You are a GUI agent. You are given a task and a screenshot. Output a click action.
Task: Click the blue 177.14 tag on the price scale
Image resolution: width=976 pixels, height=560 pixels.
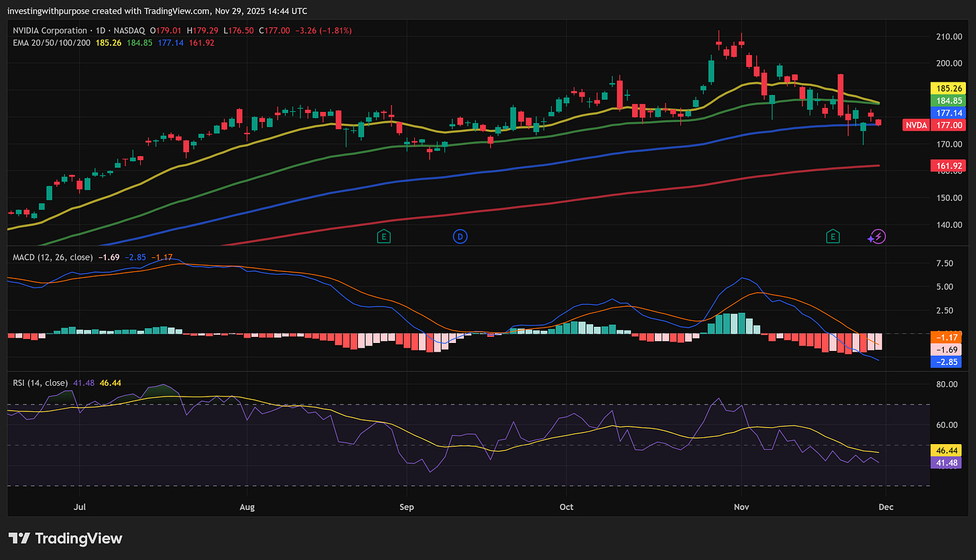pyautogui.click(x=947, y=113)
